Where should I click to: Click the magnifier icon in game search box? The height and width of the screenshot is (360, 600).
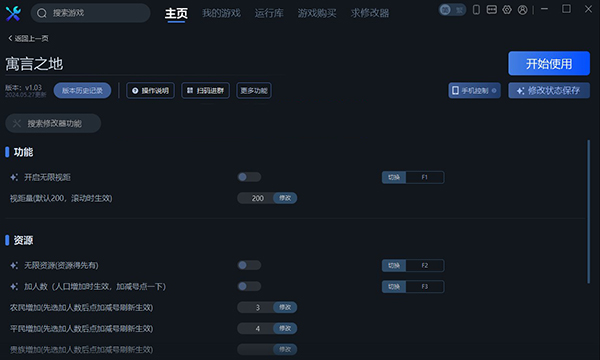click(x=42, y=13)
